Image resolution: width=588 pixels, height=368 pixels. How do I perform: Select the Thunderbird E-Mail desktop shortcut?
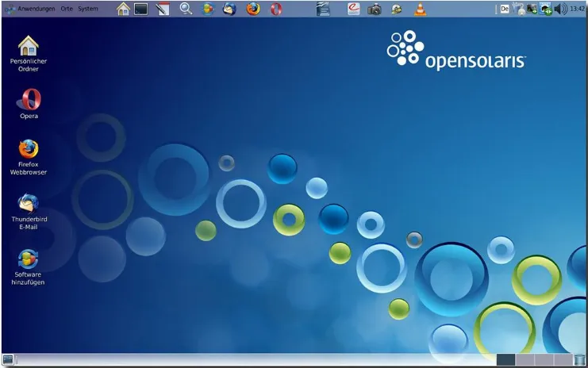(x=29, y=212)
